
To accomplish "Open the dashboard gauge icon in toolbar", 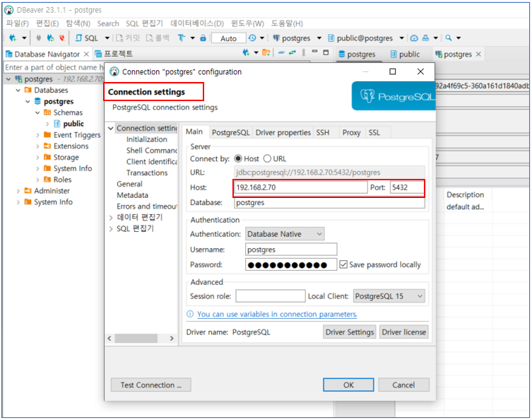I will pos(414,38).
